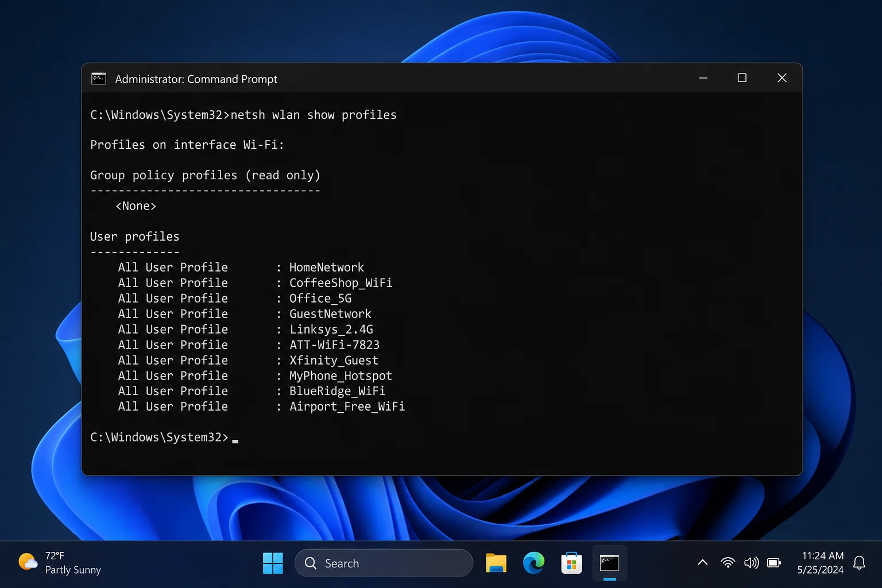Click 'All User Profile' label beside HomeNetwork
This screenshot has width=882, height=588.
pyautogui.click(x=173, y=268)
